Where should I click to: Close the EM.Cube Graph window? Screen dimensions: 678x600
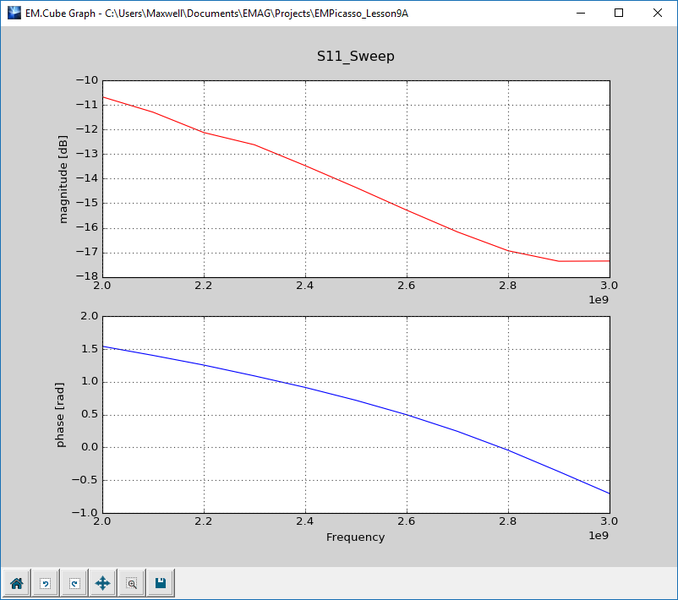tap(657, 13)
